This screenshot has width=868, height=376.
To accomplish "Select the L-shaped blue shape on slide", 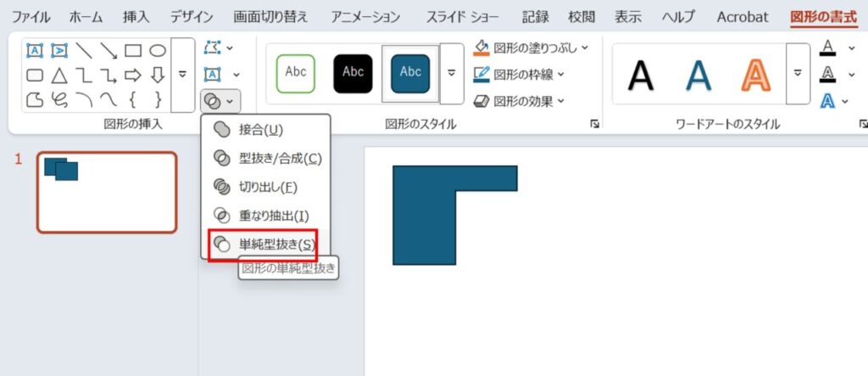I will tap(424, 216).
